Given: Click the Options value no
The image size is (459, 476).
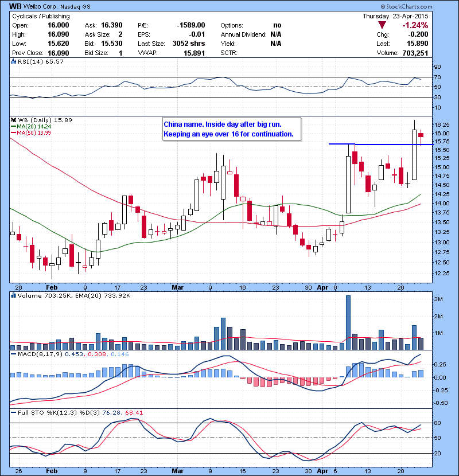Looking at the screenshot, I should coord(277,25).
